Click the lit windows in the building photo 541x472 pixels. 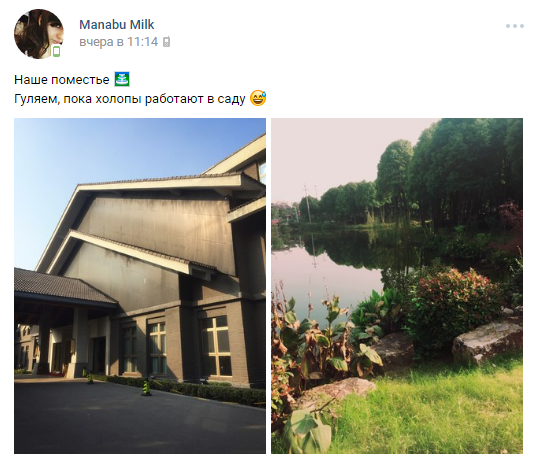pos(216,346)
